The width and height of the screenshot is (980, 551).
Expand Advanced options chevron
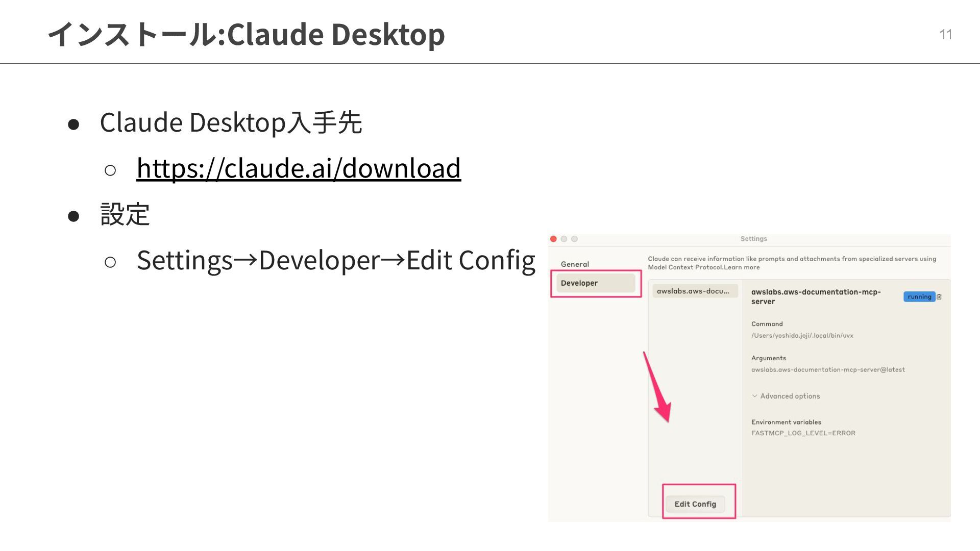tap(754, 396)
